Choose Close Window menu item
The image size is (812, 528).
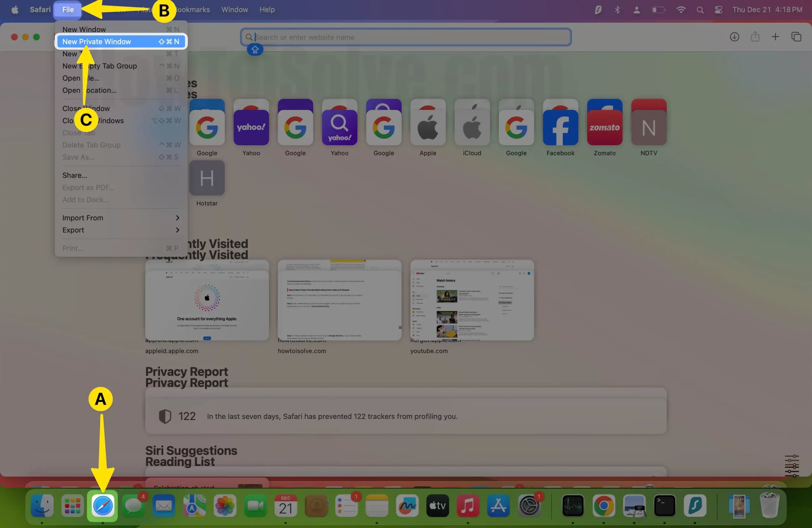click(x=121, y=108)
